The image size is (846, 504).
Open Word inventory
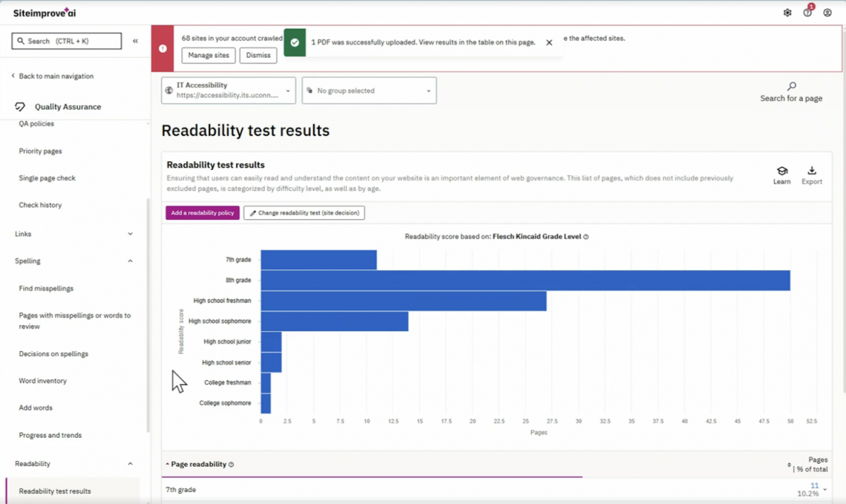(x=42, y=381)
